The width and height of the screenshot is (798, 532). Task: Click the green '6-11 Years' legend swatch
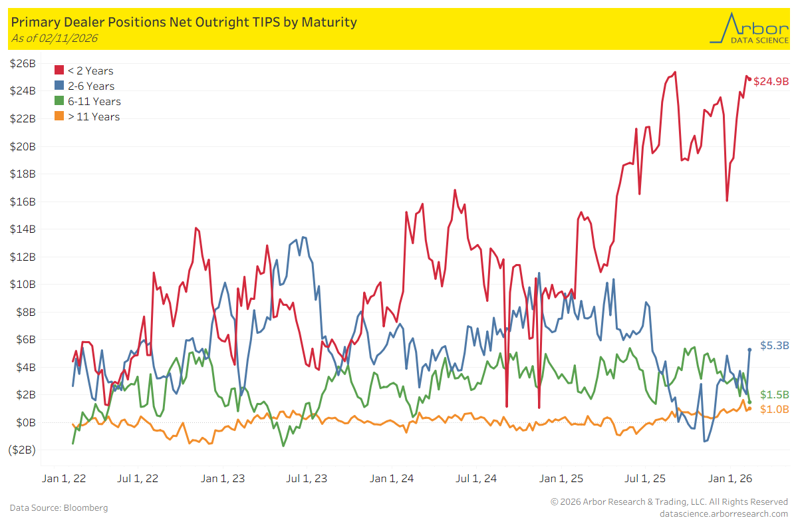click(59, 101)
